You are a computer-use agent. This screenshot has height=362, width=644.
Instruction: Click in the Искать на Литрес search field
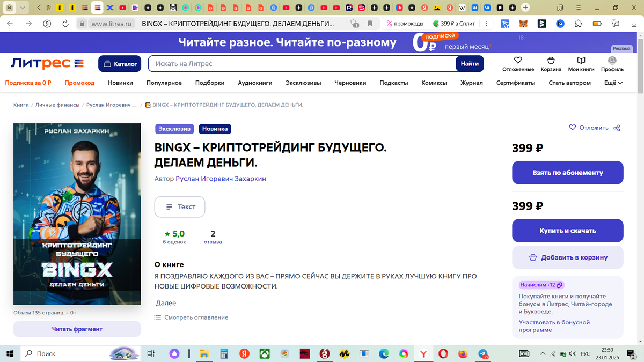coord(295,63)
